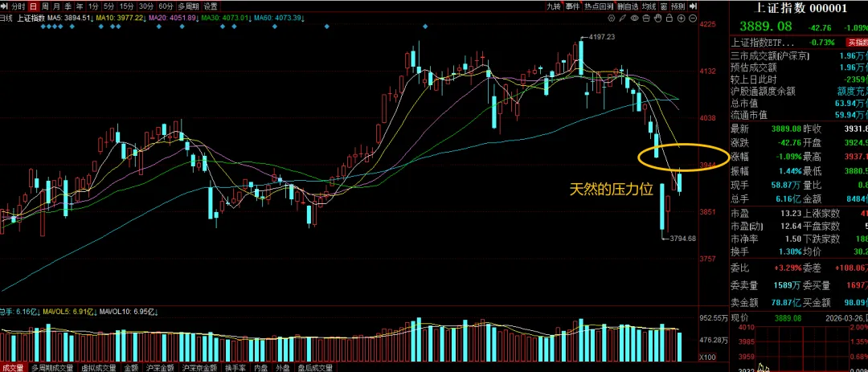Click 删自选 to remove from watchlist
This screenshot has width=868, height=372.
[628, 6]
